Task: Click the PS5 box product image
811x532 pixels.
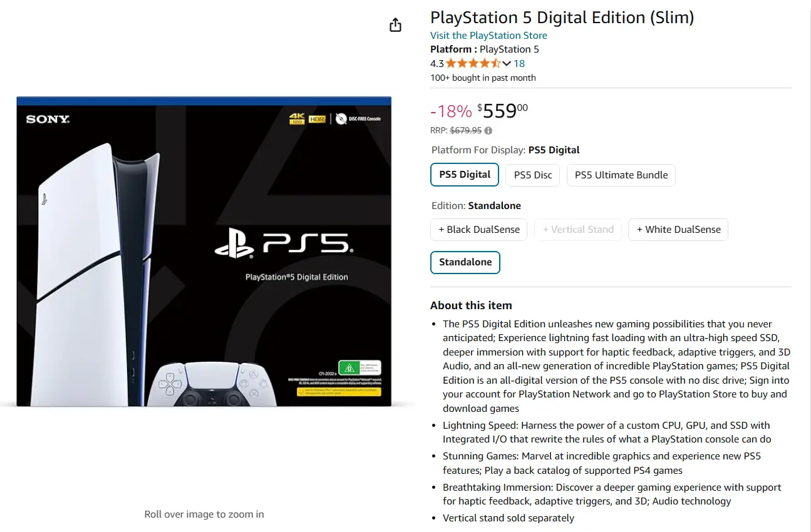Action: coord(204,252)
